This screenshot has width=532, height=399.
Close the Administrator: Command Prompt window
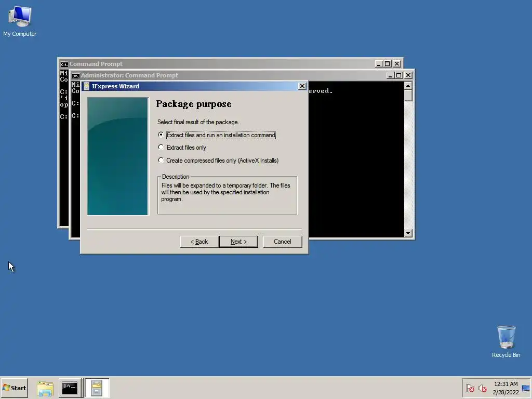click(x=408, y=75)
